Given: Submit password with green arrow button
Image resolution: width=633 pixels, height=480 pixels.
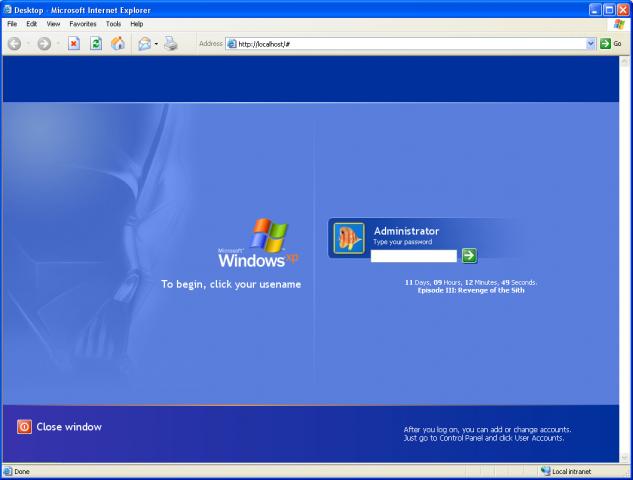Looking at the screenshot, I should click(469, 255).
